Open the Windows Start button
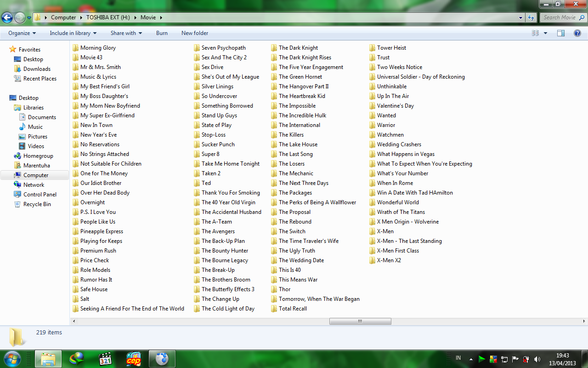This screenshot has height=368, width=588. (x=12, y=359)
